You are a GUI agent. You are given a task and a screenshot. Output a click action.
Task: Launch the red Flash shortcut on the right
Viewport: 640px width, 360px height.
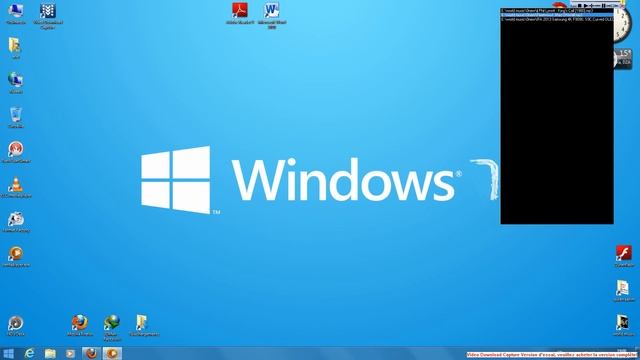(x=624, y=256)
